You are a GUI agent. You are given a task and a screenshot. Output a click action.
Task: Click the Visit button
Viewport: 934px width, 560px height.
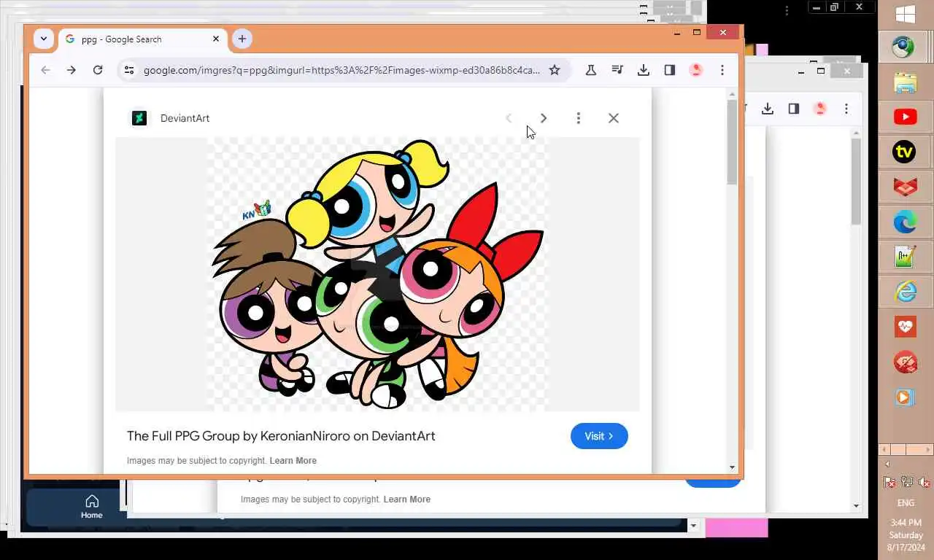pos(599,436)
